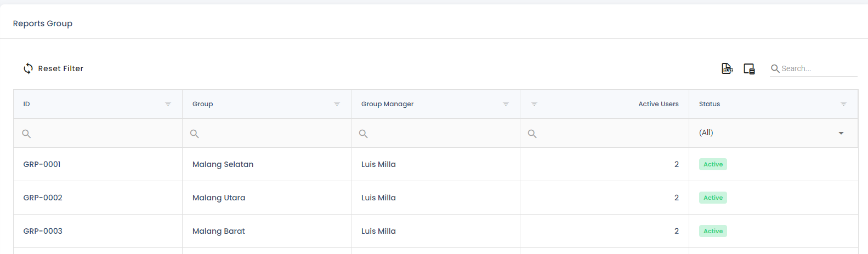Open the Group Manager column filter icon
Screen dimensions: 868x254
[506, 104]
